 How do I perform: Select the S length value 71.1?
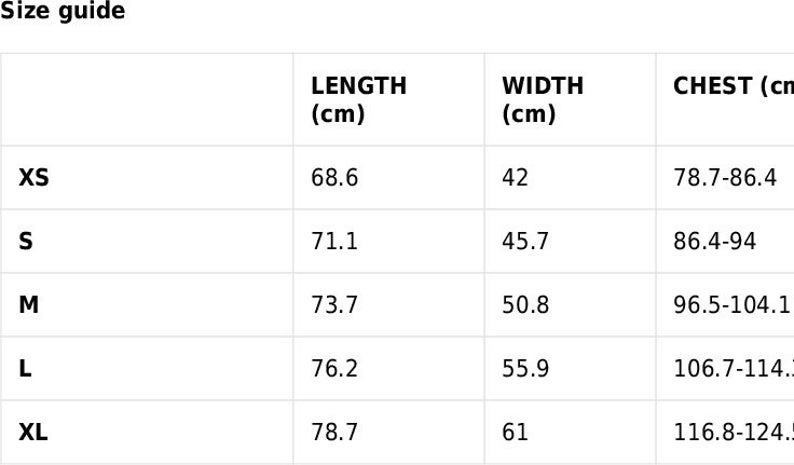[334, 241]
